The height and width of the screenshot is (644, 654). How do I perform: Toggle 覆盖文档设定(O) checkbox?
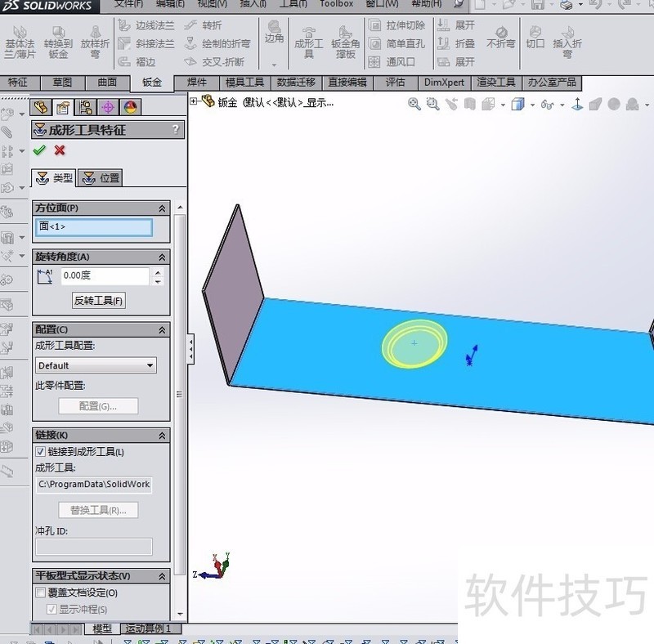pos(40,593)
